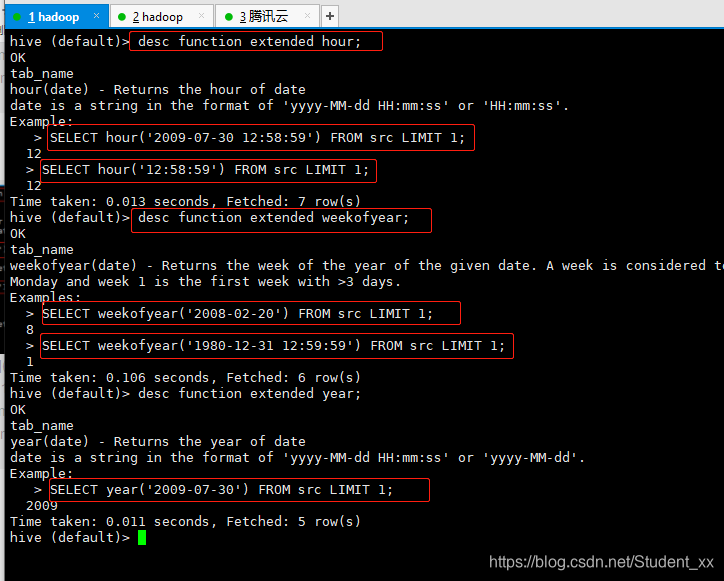Image resolution: width=724 pixels, height=581 pixels.
Task: Close the '2 hadoop' tab
Action: tap(201, 16)
